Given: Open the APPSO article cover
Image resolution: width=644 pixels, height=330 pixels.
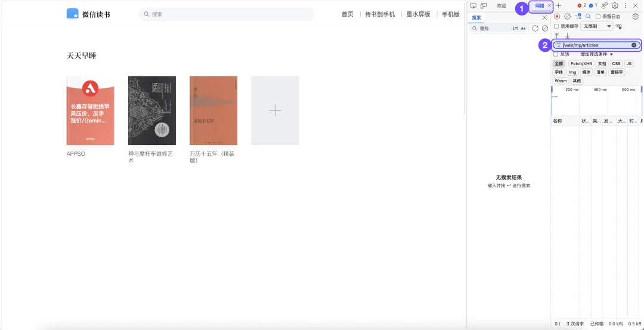Looking at the screenshot, I should coord(91,110).
